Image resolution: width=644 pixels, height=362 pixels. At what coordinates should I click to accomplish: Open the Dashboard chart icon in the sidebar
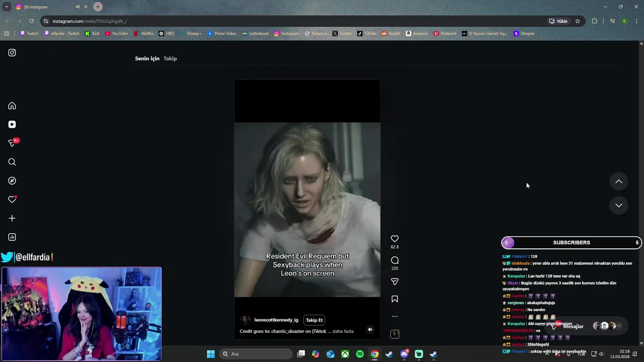coord(12,237)
